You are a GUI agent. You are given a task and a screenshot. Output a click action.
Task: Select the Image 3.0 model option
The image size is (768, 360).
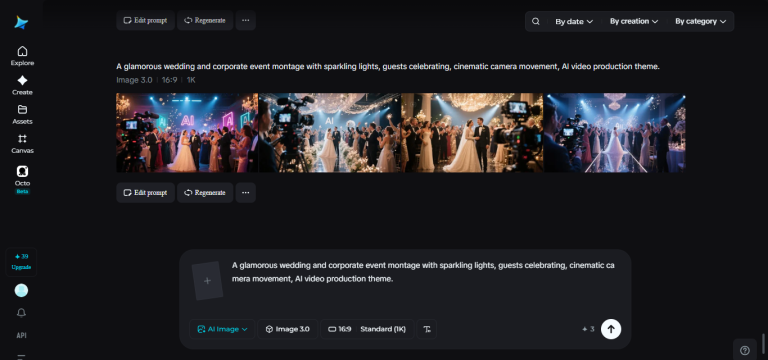[x=288, y=329]
